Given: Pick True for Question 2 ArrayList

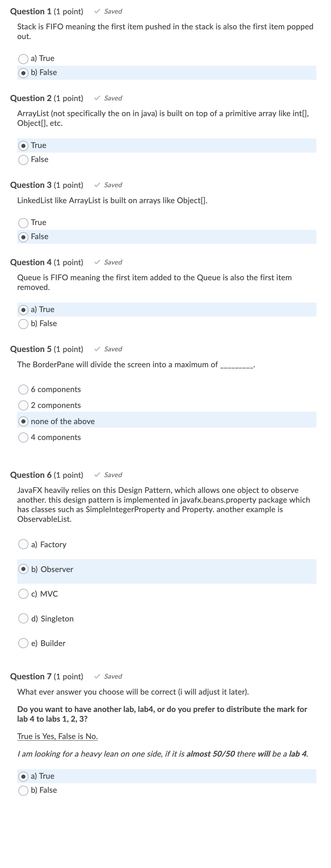Looking at the screenshot, I should click(x=23, y=145).
